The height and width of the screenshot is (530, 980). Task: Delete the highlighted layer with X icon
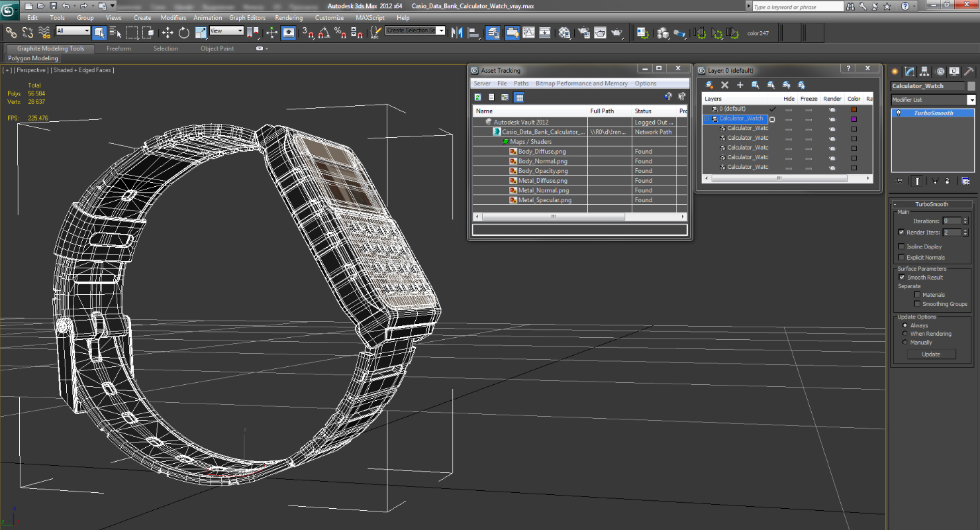coord(724,85)
